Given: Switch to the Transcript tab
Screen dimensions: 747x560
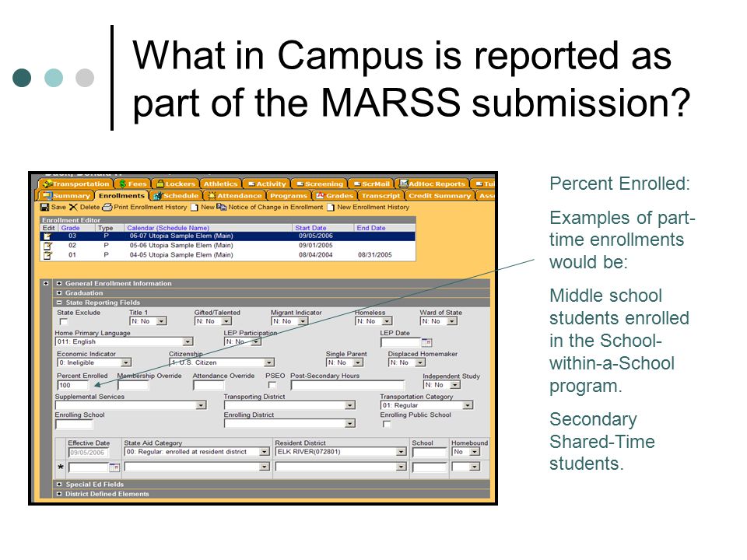Looking at the screenshot, I should tap(381, 196).
